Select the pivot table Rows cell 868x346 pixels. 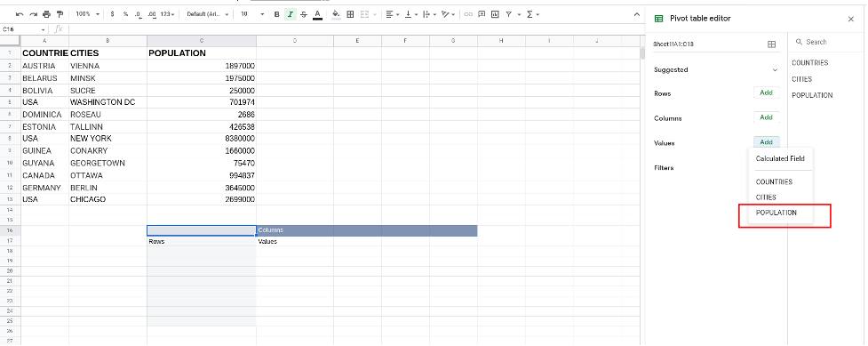(202, 242)
